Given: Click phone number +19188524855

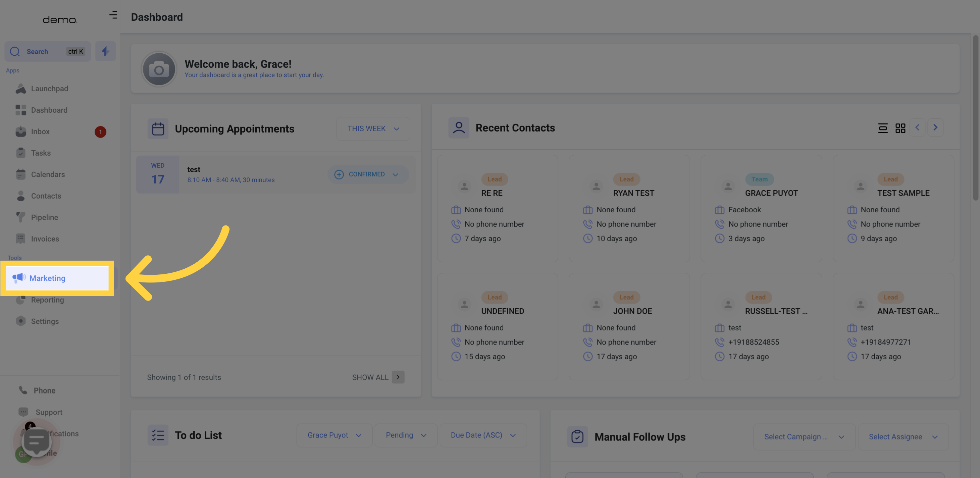Looking at the screenshot, I should 754,342.
